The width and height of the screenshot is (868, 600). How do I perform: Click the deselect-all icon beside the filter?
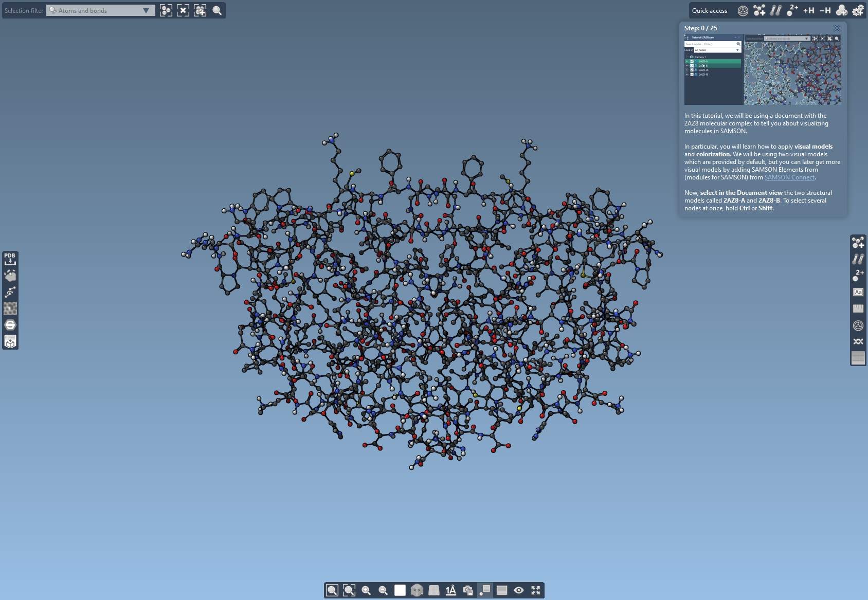click(x=183, y=10)
